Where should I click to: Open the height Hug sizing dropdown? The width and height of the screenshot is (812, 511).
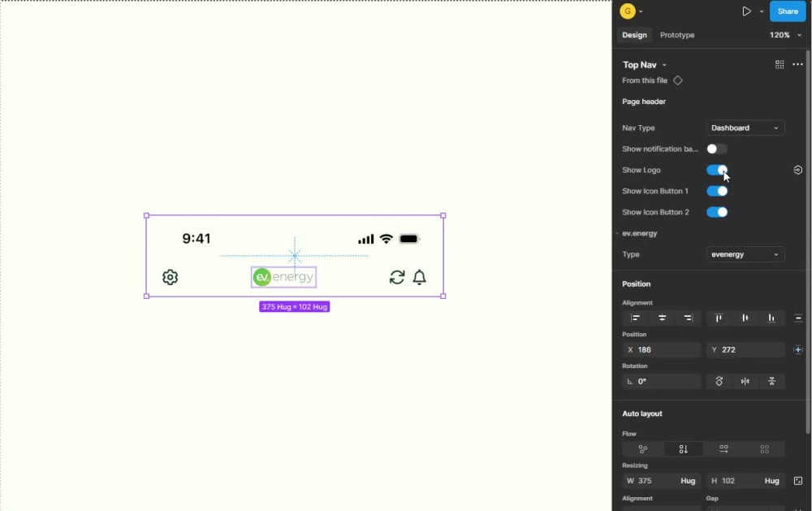tap(771, 481)
